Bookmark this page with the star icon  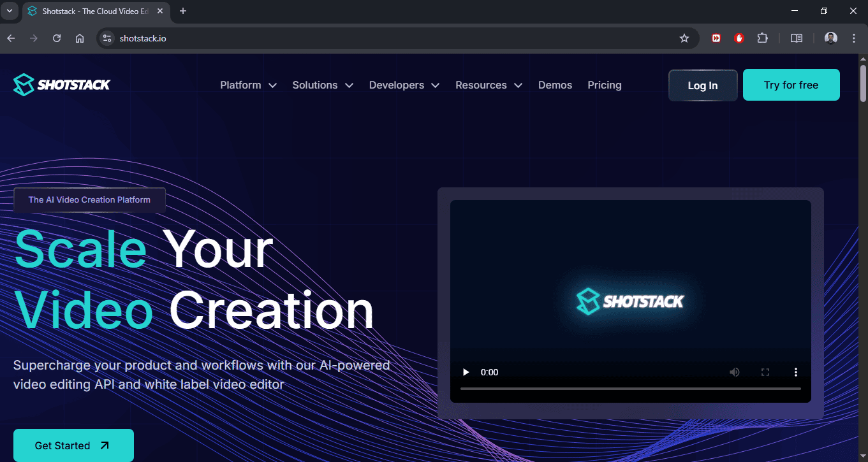tap(684, 38)
